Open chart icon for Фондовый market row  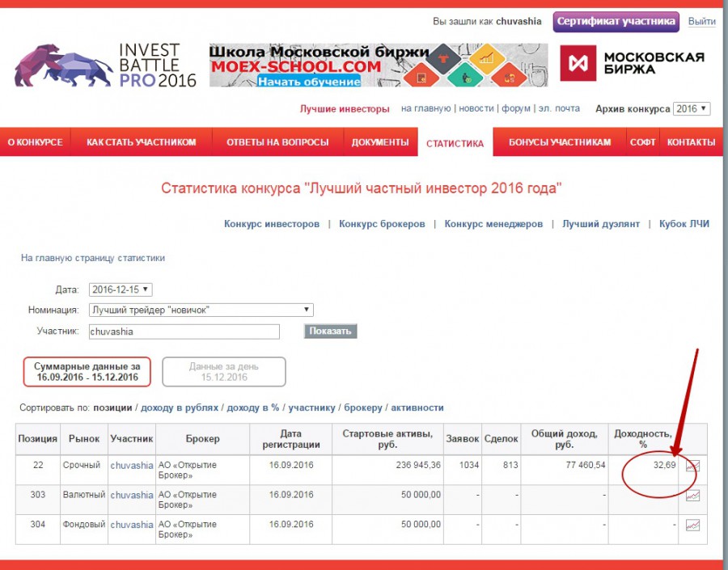tap(692, 525)
